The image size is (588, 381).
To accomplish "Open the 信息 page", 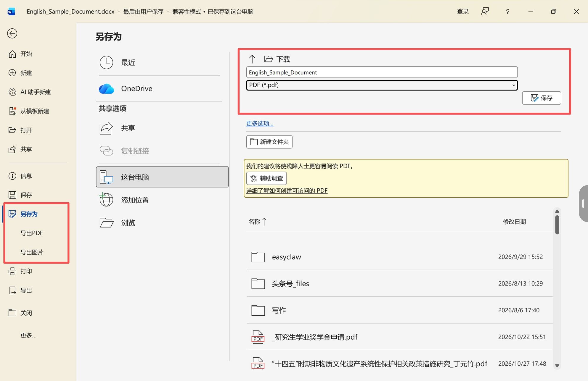I will pos(20,176).
